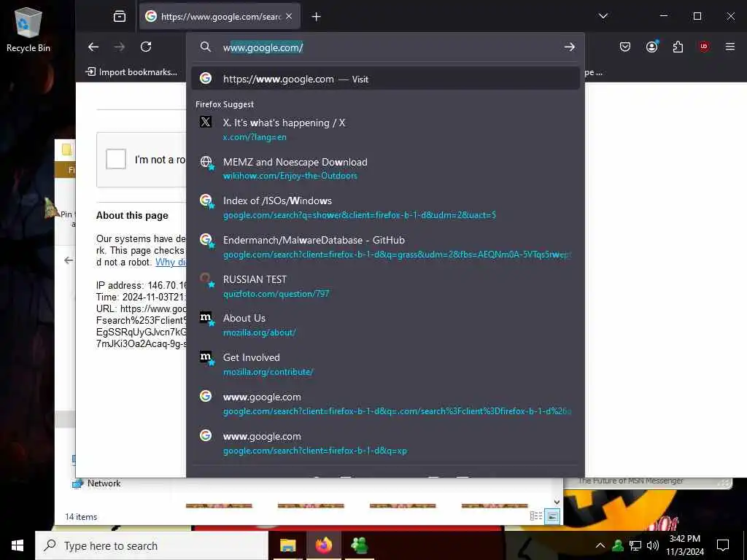Open Firefox account icon

pos(651,47)
